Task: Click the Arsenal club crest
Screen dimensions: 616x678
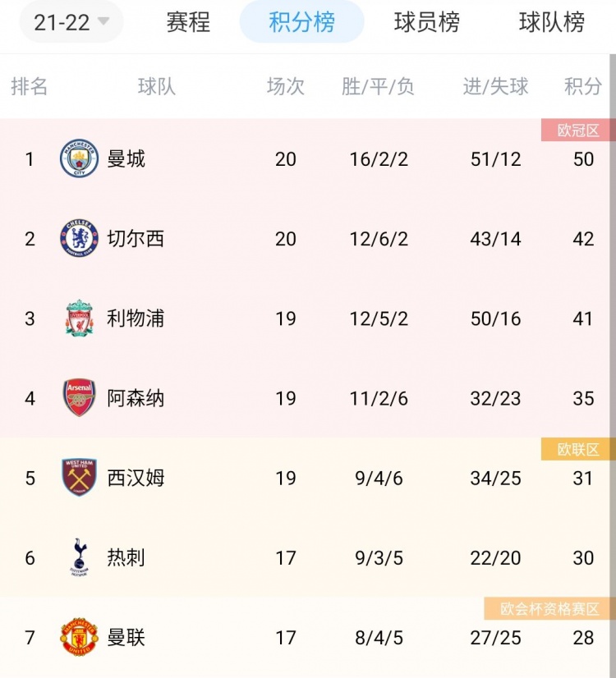Action: 79,398
